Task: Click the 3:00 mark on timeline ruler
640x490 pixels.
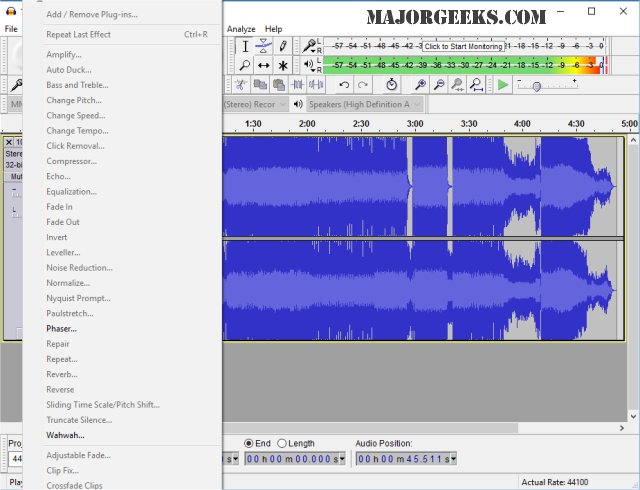Action: coord(413,124)
